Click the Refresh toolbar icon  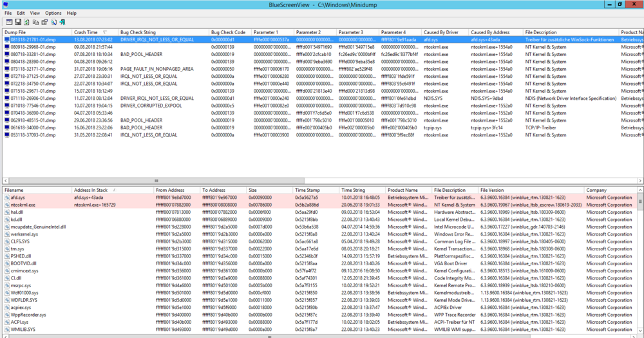[26, 22]
